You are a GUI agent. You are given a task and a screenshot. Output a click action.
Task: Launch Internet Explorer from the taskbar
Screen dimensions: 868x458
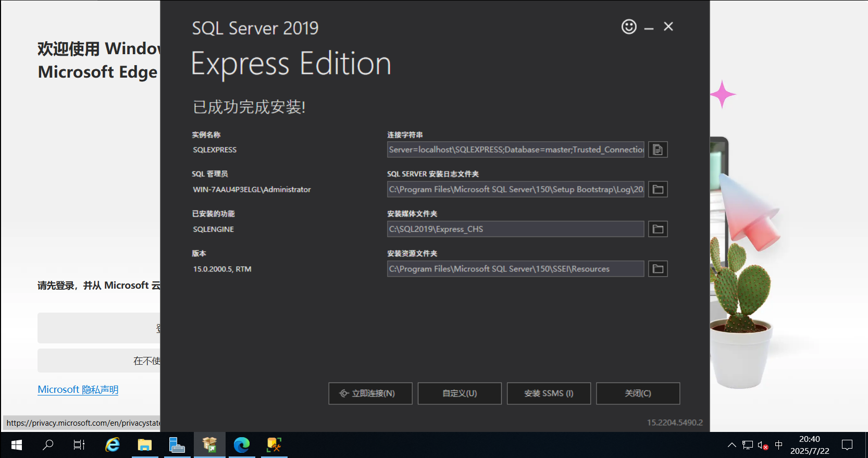pos(113,445)
